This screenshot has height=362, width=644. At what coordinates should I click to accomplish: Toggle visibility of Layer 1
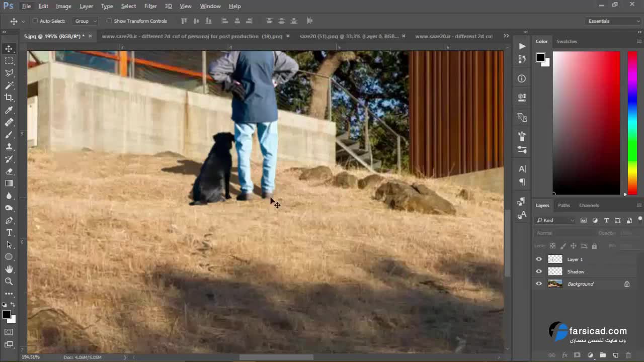point(539,259)
